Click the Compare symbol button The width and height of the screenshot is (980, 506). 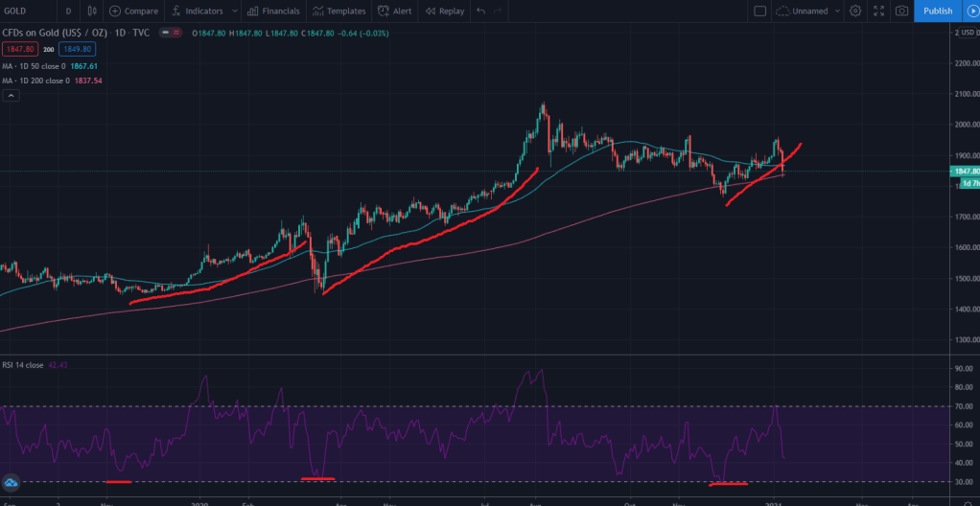coord(133,11)
